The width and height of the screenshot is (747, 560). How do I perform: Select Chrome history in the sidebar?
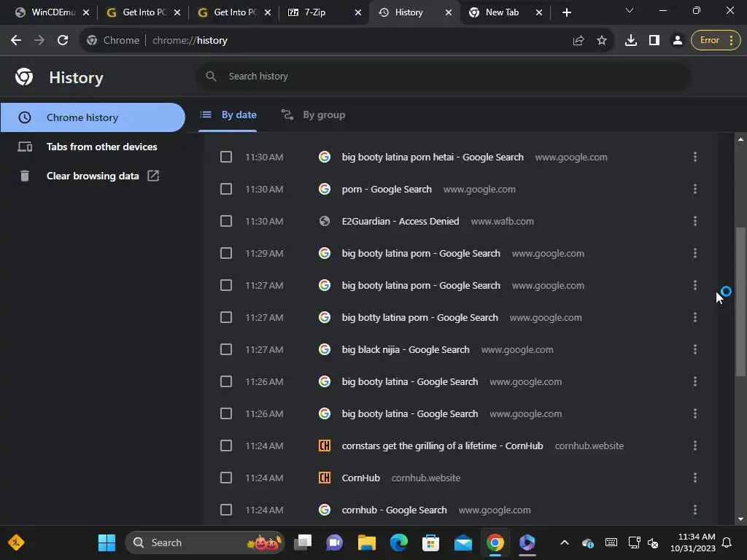click(93, 117)
